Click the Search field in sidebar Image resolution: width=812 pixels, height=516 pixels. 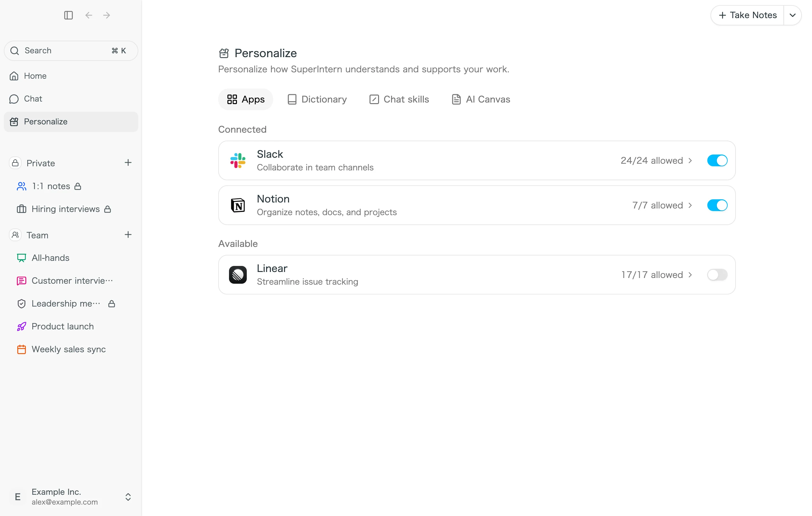coord(71,51)
